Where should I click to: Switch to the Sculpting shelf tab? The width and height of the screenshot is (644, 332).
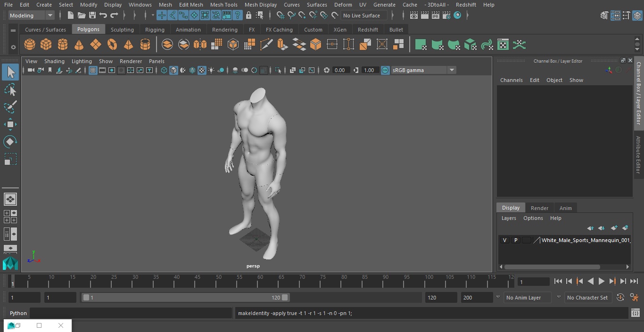122,30
